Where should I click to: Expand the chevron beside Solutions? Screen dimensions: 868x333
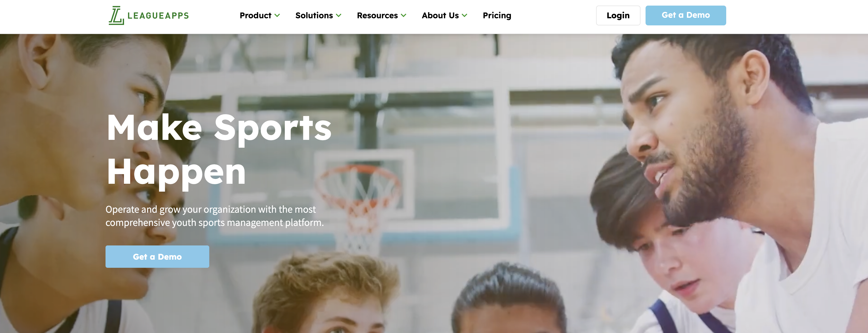(339, 15)
